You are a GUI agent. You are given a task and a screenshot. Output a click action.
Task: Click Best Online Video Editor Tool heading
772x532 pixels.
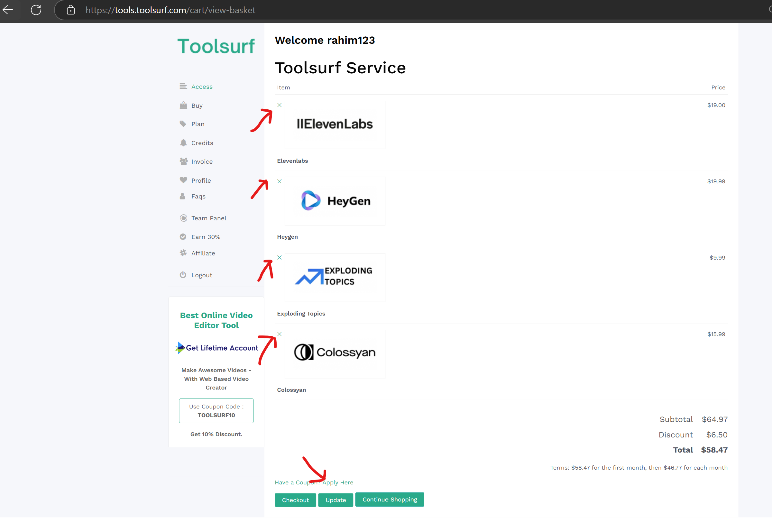click(x=216, y=320)
